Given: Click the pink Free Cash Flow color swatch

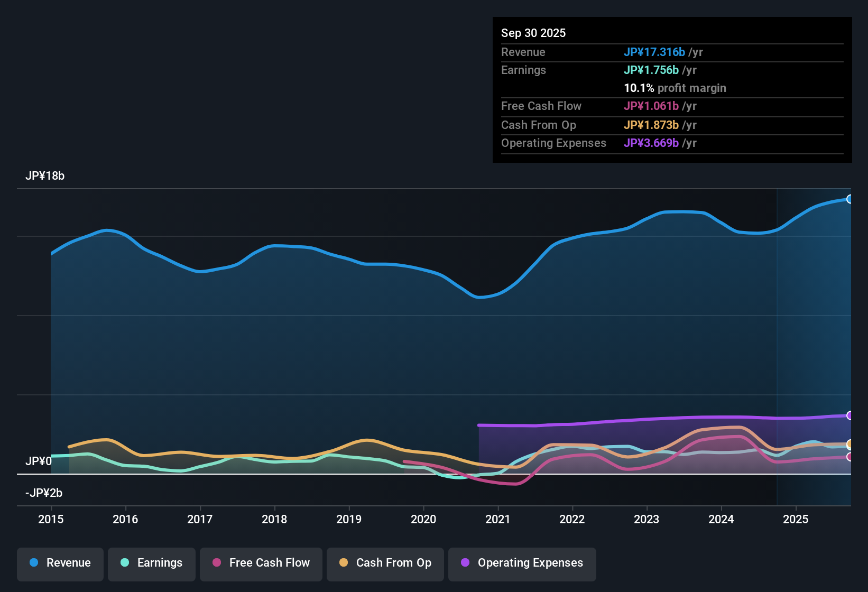Looking at the screenshot, I should [x=216, y=563].
